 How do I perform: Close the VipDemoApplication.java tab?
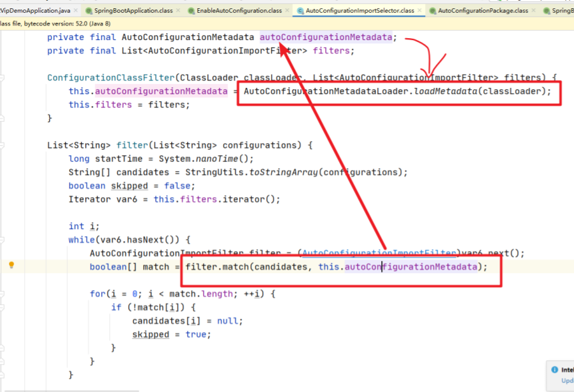point(76,11)
